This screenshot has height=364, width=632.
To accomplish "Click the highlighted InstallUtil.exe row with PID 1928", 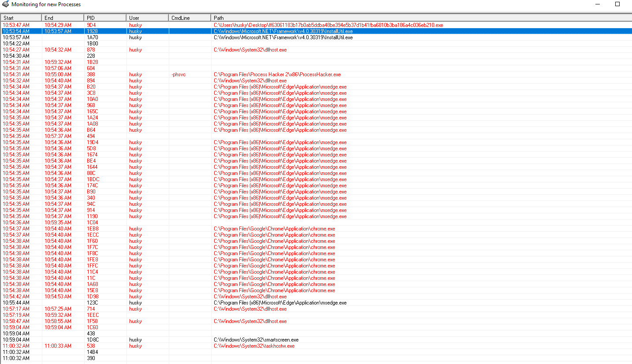I will click(x=283, y=31).
